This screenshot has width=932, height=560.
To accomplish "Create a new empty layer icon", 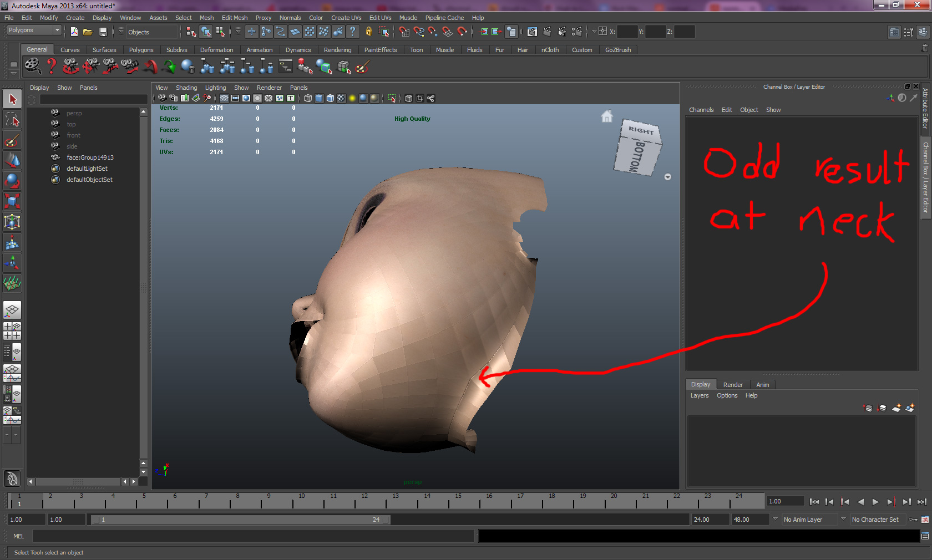I will tap(896, 408).
